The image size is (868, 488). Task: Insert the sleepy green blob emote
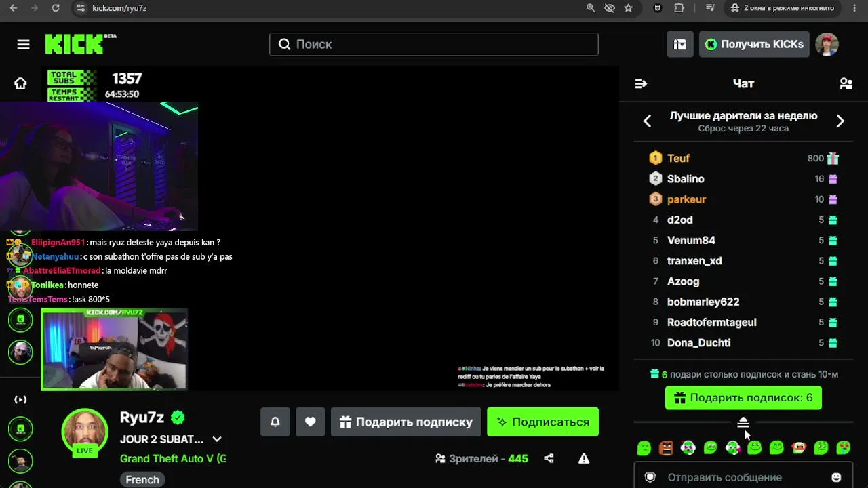coord(644,447)
